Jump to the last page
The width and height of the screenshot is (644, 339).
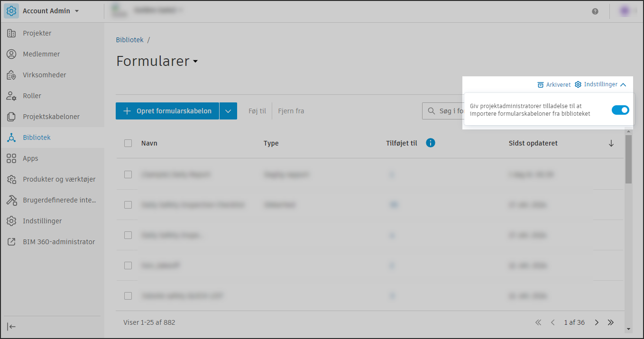pos(611,322)
